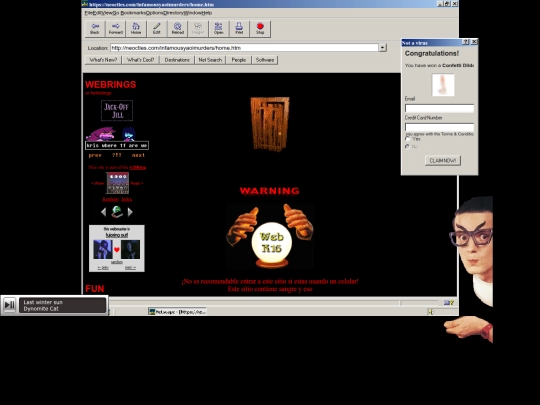The height and width of the screenshot is (405, 540).
Task: Click the red heart in webmaster box
Action: click(x=117, y=250)
